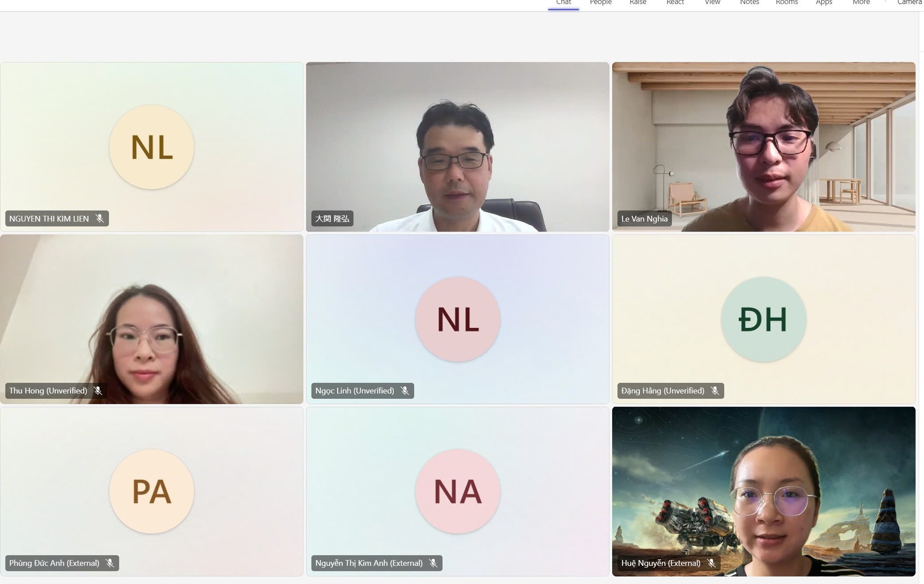Image resolution: width=924 pixels, height=584 pixels.
Task: Toggle the Camera button
Action: click(x=910, y=3)
